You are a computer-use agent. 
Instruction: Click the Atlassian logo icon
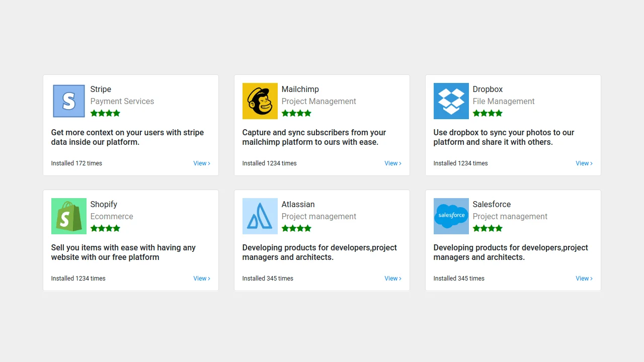(x=260, y=216)
